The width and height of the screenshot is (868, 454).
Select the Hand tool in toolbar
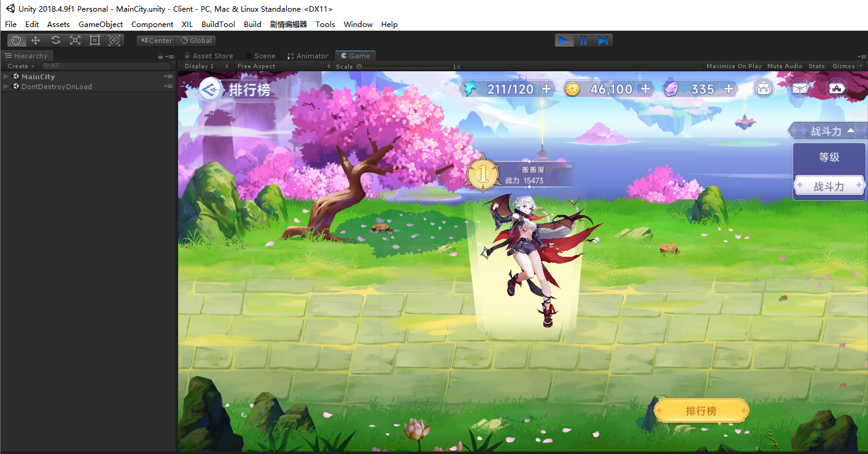[x=17, y=41]
